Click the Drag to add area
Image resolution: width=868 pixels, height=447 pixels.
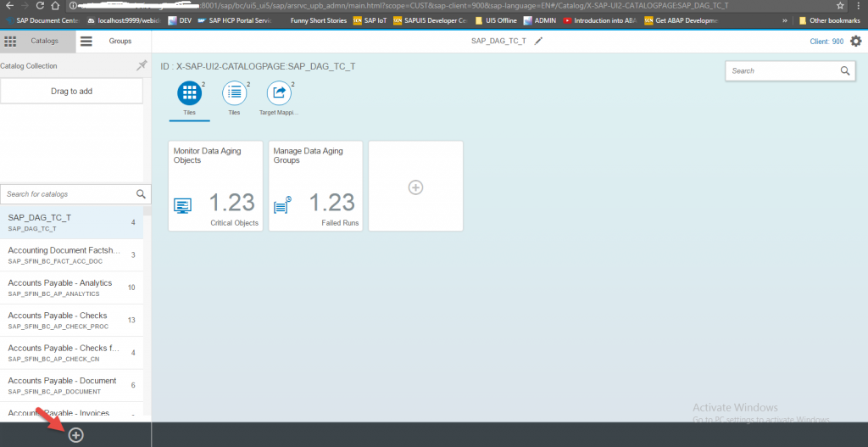coord(71,91)
